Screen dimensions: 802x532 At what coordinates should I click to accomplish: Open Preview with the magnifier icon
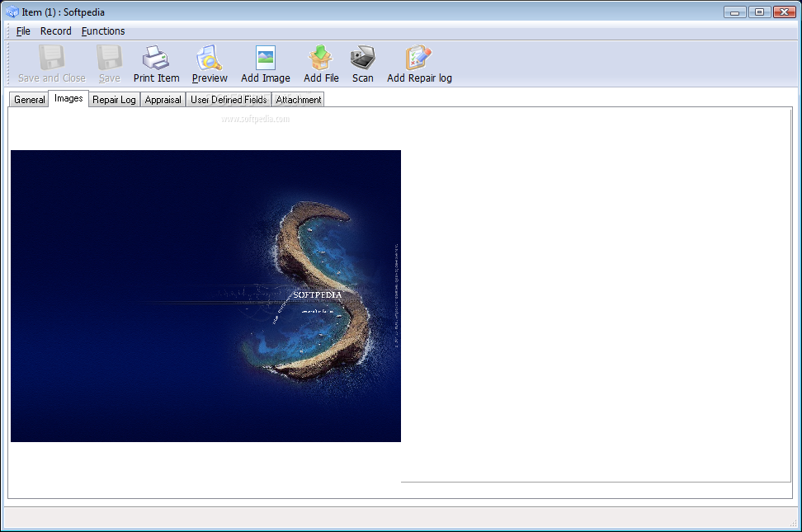point(210,57)
